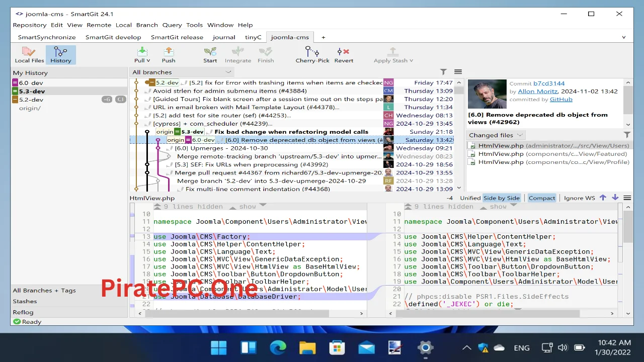Open Windows Start menu in taskbar
This screenshot has height=362, width=644.
tap(218, 347)
